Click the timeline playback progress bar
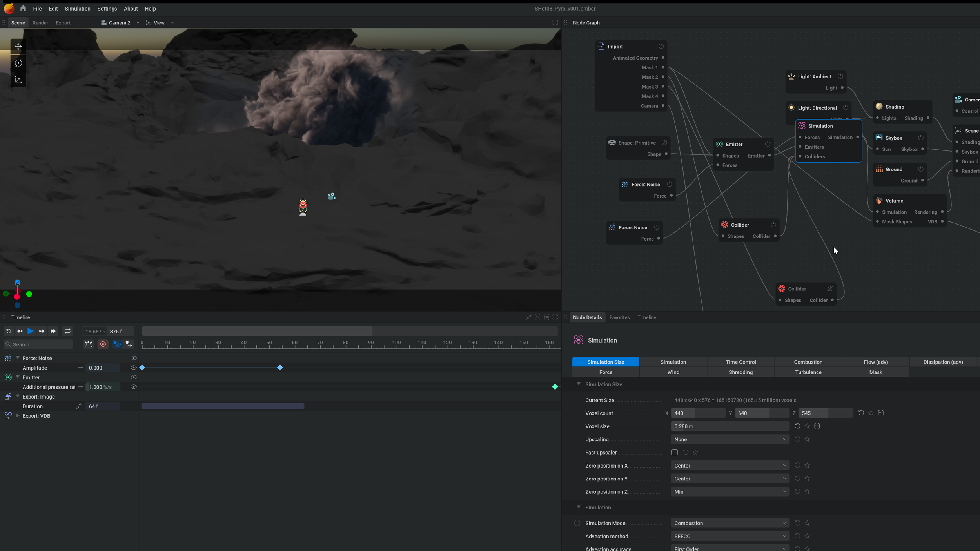 [x=349, y=331]
